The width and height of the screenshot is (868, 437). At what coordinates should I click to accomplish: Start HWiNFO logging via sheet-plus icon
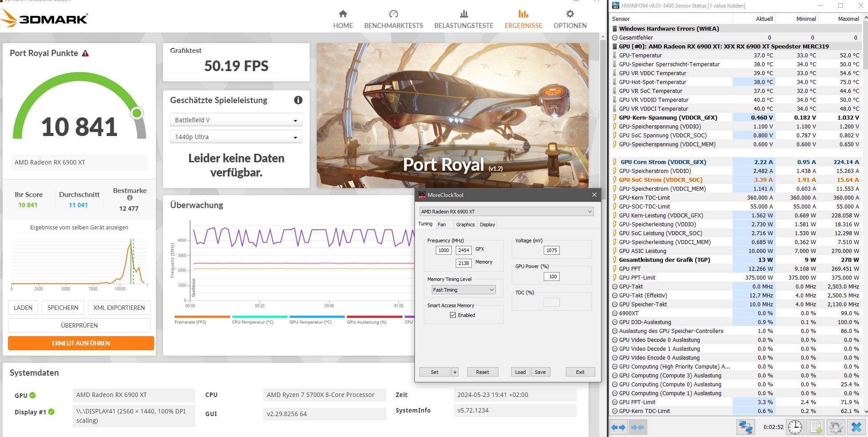click(816, 427)
